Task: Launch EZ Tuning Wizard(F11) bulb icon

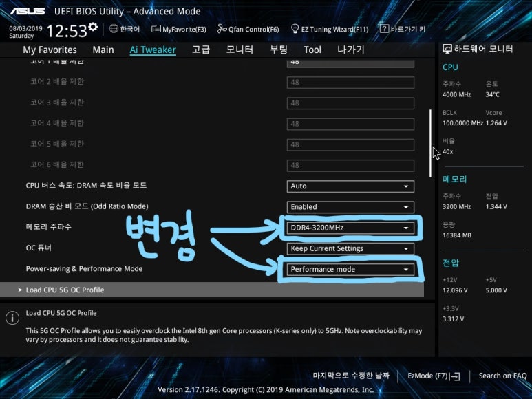Action: (x=295, y=29)
